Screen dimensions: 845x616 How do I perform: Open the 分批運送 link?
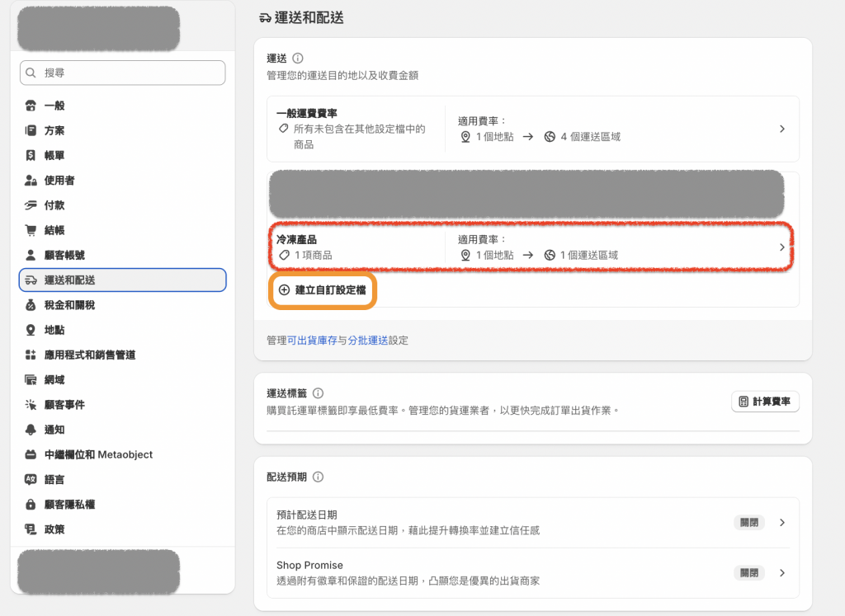367,340
